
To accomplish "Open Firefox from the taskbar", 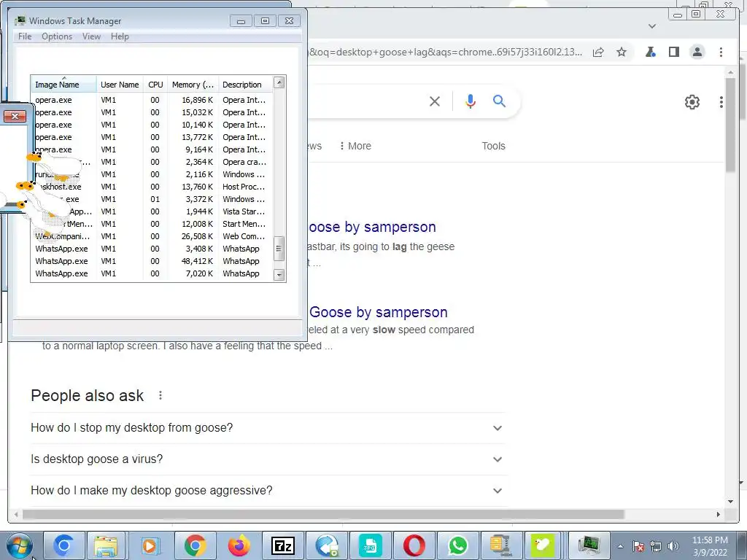I will (x=239, y=545).
